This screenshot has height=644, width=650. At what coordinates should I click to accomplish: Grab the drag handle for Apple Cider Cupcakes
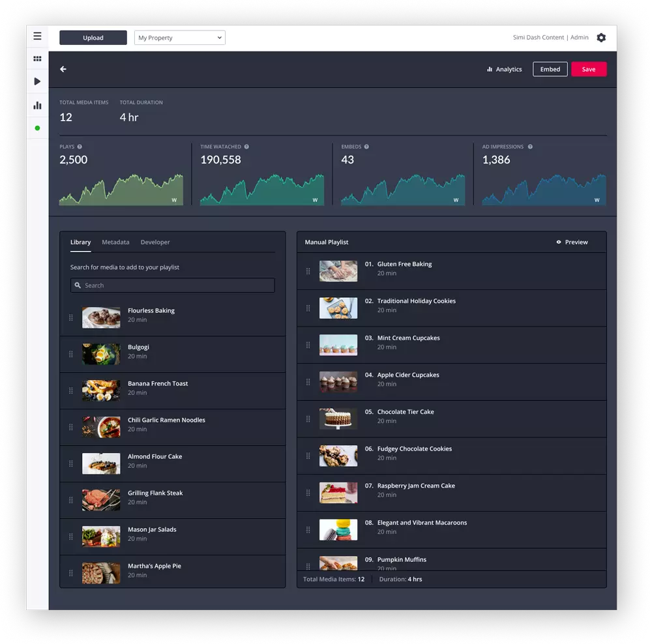[x=308, y=382]
